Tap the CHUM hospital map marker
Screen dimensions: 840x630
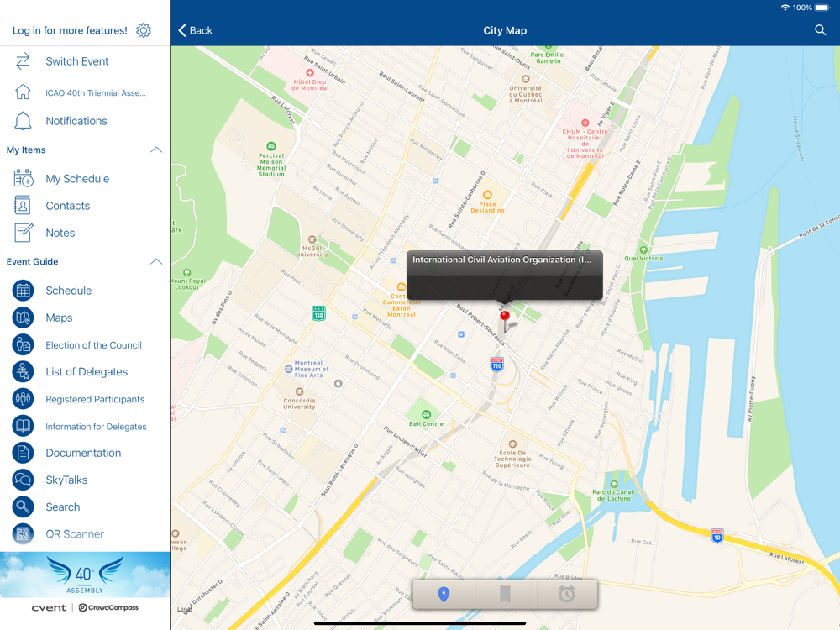click(585, 123)
